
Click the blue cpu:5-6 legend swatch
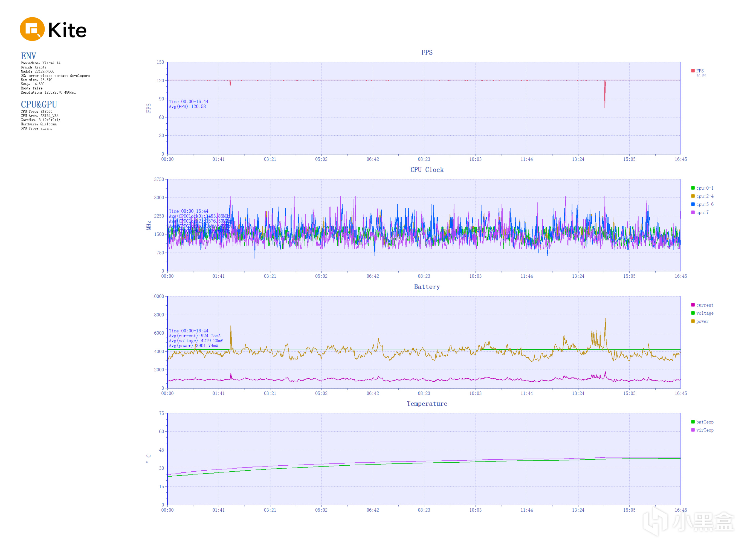[693, 204]
